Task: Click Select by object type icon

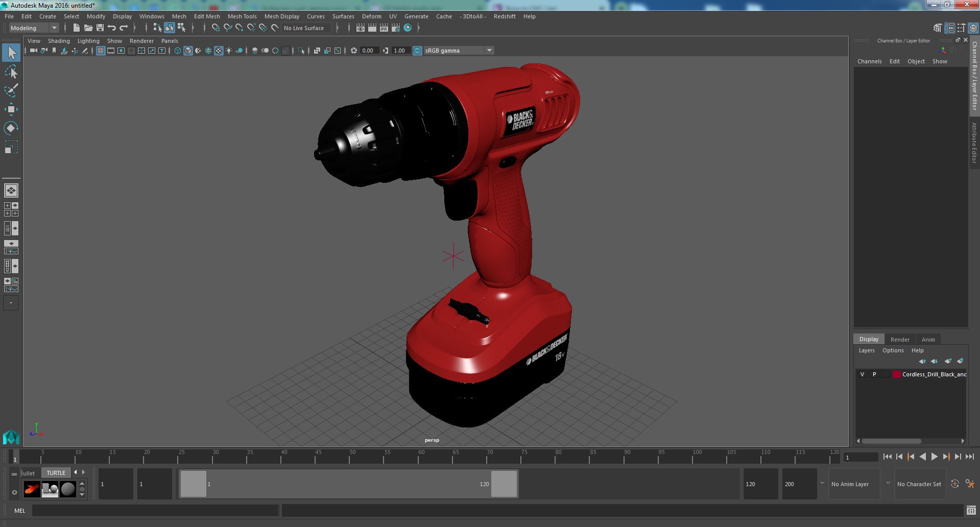Action: (x=169, y=28)
